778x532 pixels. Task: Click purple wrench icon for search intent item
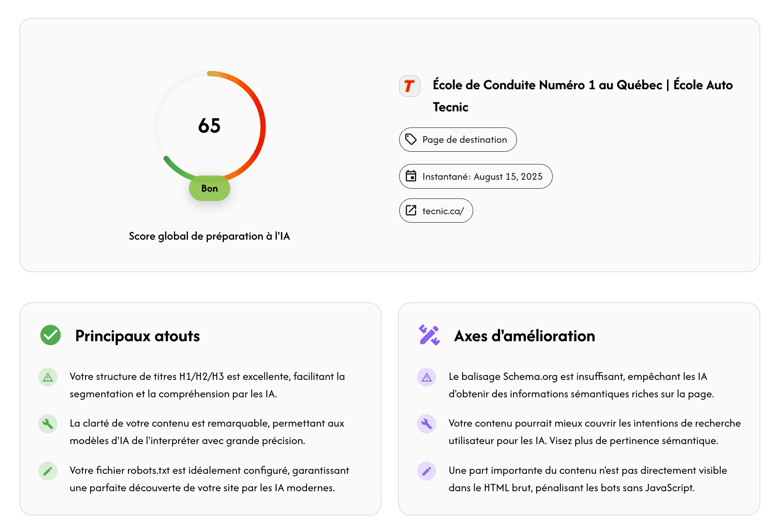pos(427,424)
